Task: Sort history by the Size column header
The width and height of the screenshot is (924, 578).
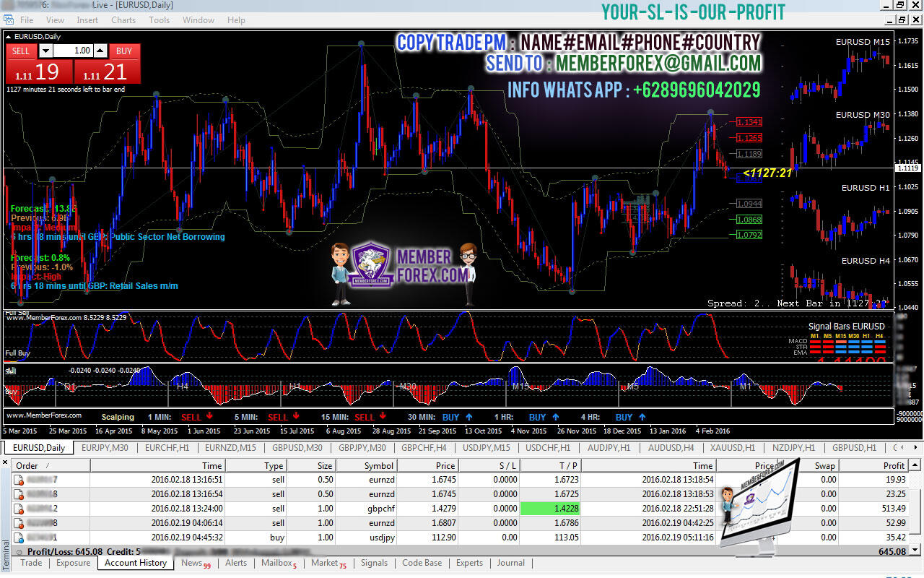Action: [311, 466]
